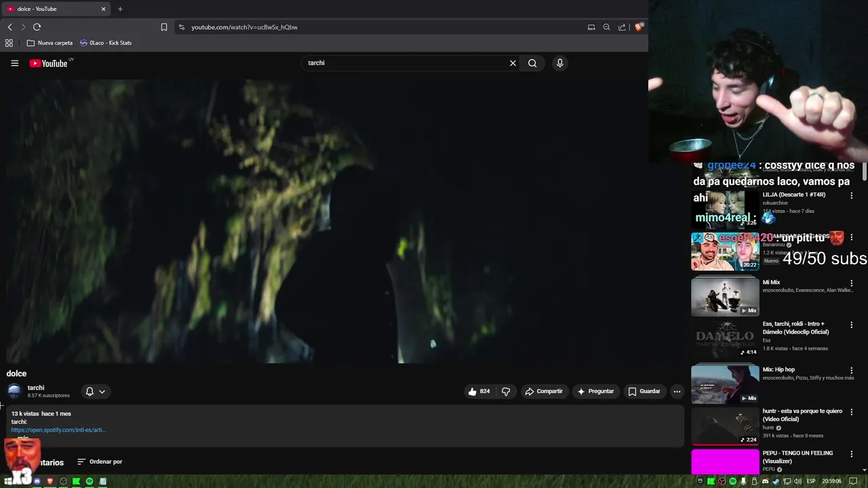Reload the current page

coord(37,27)
